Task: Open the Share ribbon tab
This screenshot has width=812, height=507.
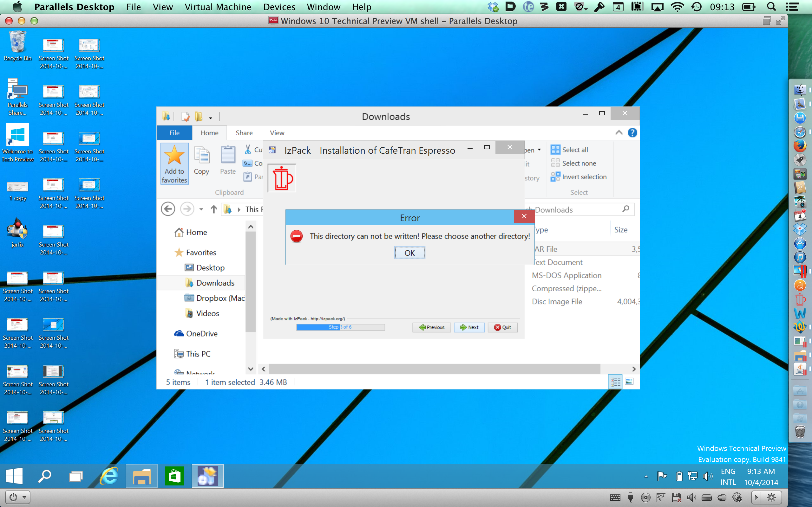Action: 244,133
